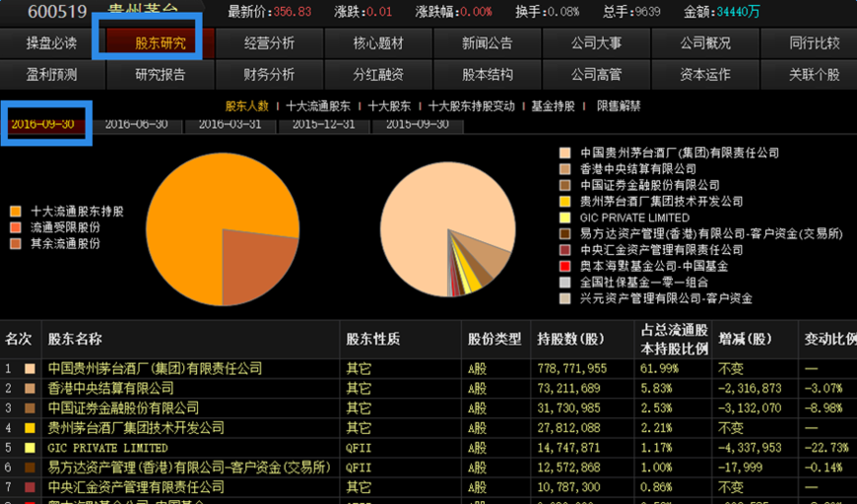Click share count 778,771,955
Image resolution: width=857 pixels, height=504 pixels.
click(x=571, y=368)
